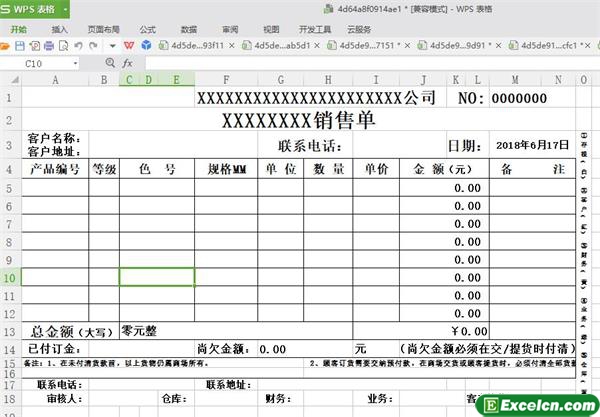Click the 产品编号 header cell

pos(55,169)
